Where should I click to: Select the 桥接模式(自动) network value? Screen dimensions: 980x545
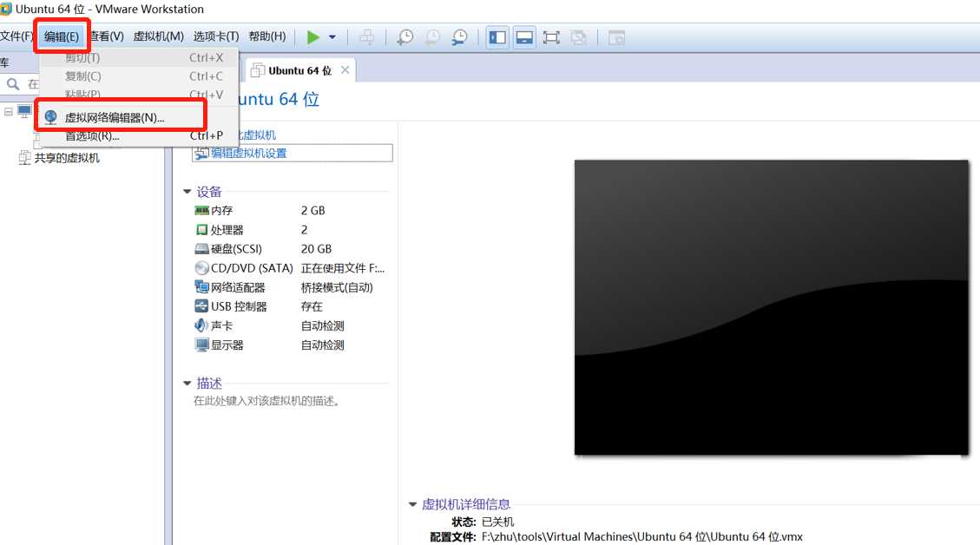coord(337,287)
